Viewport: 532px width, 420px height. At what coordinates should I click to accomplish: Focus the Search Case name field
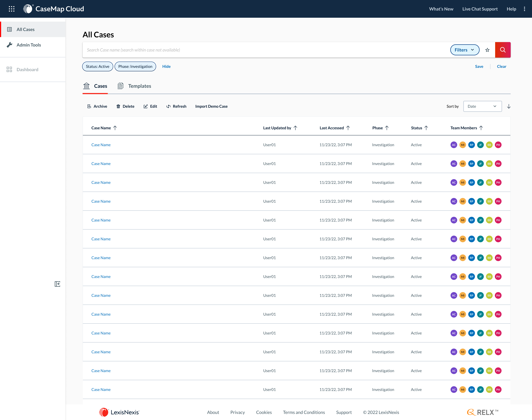coord(266,50)
